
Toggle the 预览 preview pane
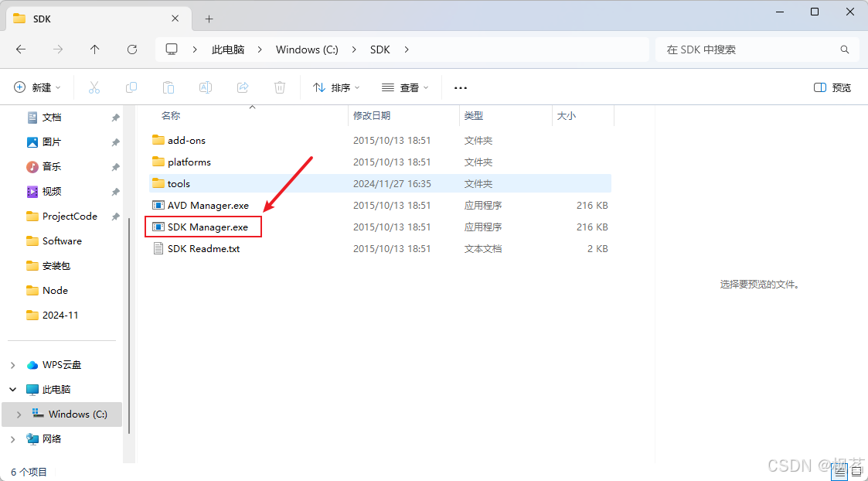[832, 87]
